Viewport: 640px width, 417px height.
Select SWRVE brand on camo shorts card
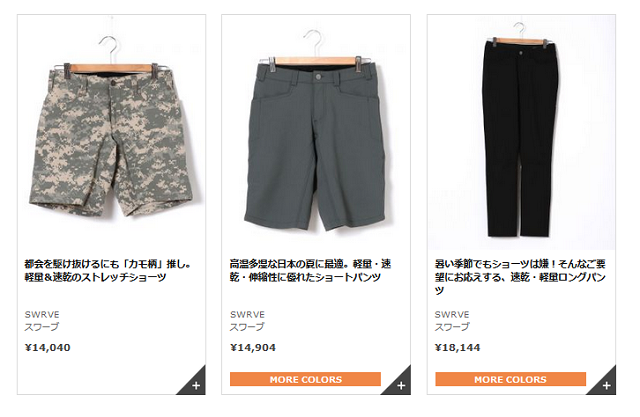point(42,315)
